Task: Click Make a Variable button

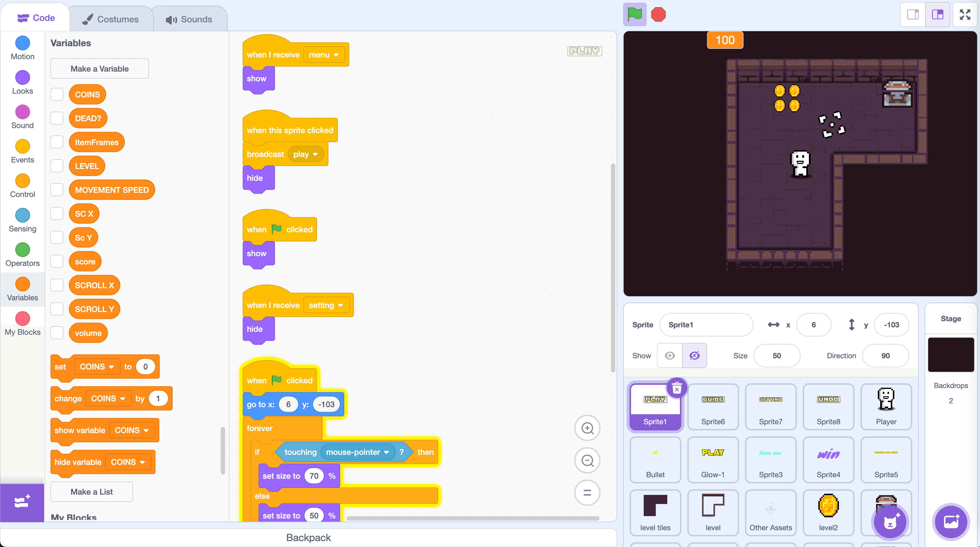Action: (x=99, y=69)
